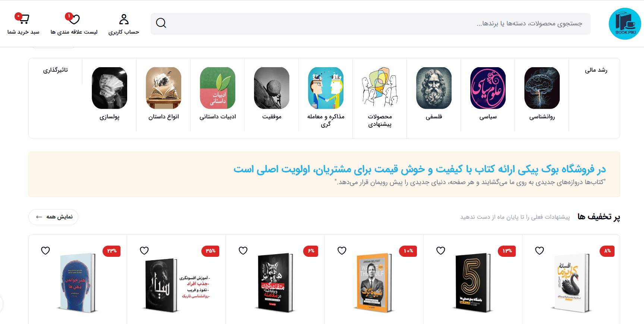Click the نمایش همه button
This screenshot has height=324, width=644.
(53, 217)
